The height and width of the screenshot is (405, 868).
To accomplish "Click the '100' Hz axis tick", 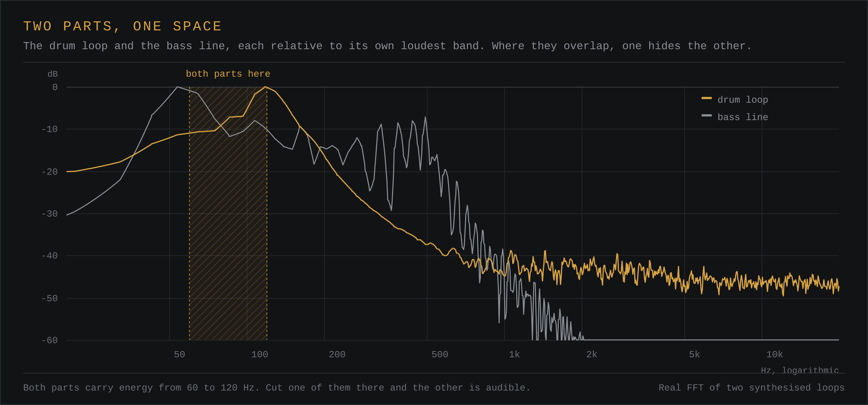I will [x=260, y=354].
